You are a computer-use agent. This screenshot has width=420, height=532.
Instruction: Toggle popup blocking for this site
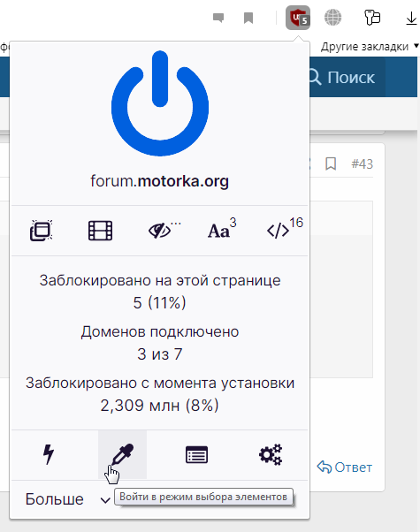(x=41, y=231)
